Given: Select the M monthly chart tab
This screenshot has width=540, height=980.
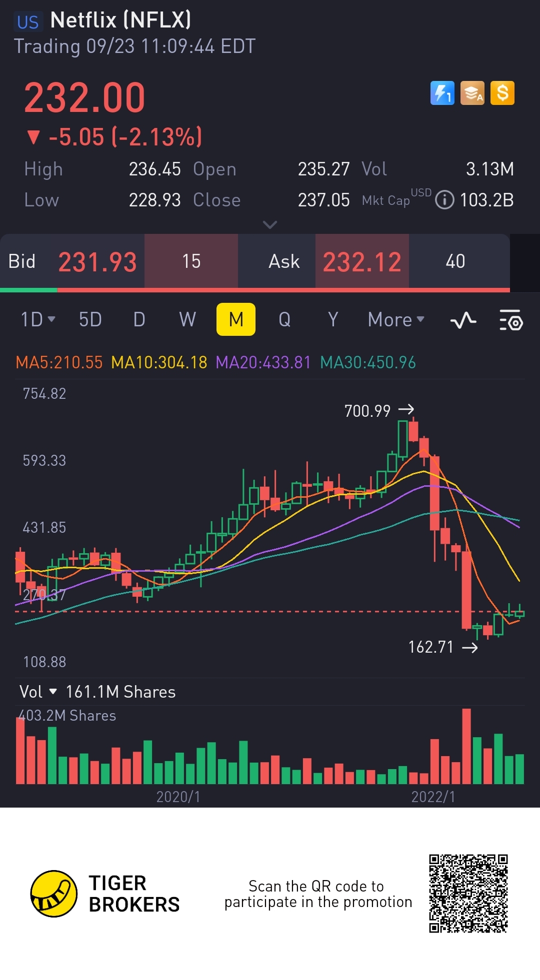Looking at the screenshot, I should [236, 319].
